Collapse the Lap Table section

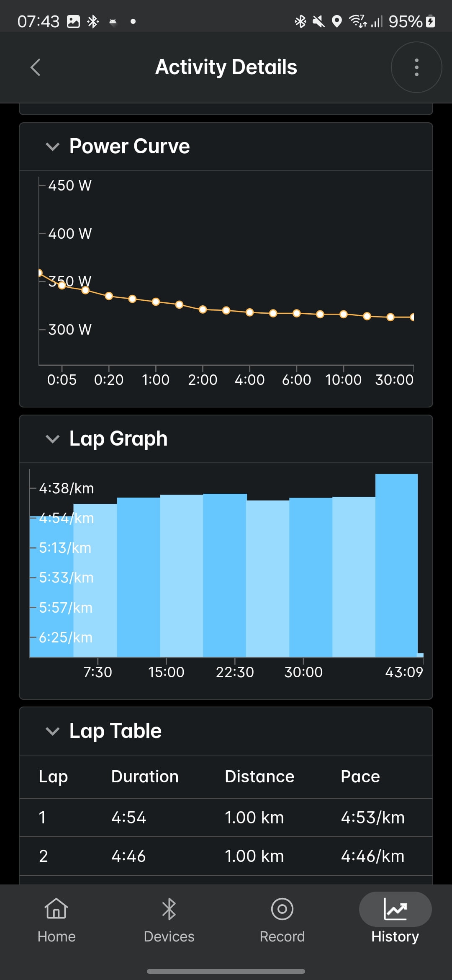pyautogui.click(x=53, y=731)
